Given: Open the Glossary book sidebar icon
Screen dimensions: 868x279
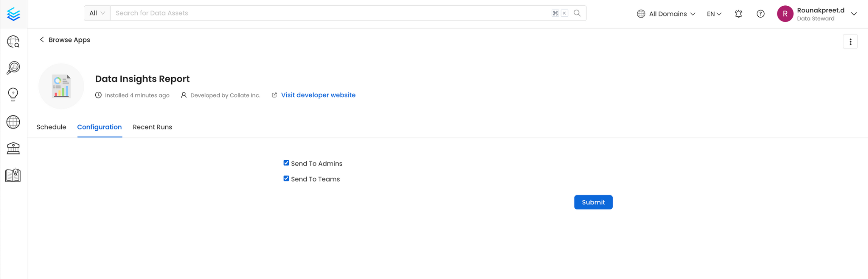Looking at the screenshot, I should click(x=13, y=175).
